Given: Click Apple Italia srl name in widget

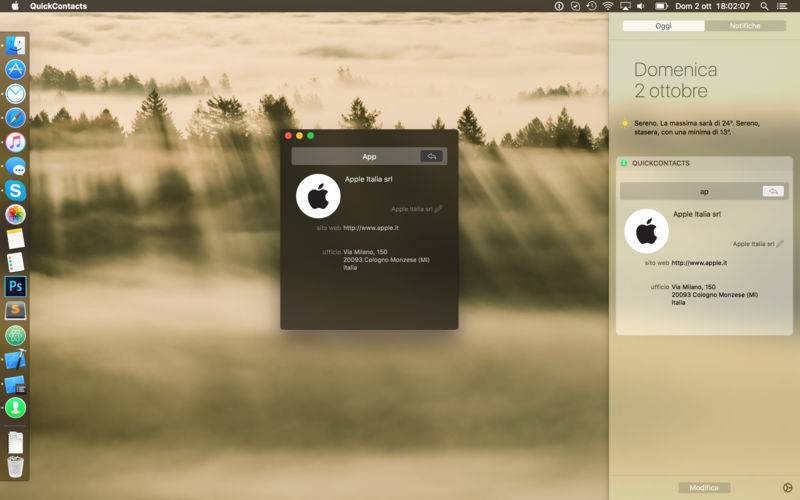Looking at the screenshot, I should click(x=697, y=214).
